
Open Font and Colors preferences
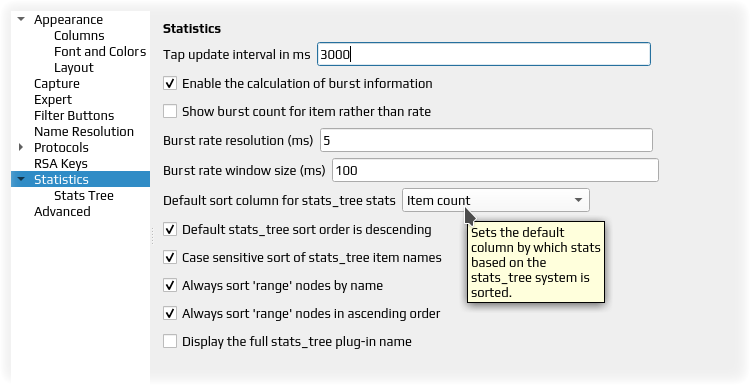(100, 52)
